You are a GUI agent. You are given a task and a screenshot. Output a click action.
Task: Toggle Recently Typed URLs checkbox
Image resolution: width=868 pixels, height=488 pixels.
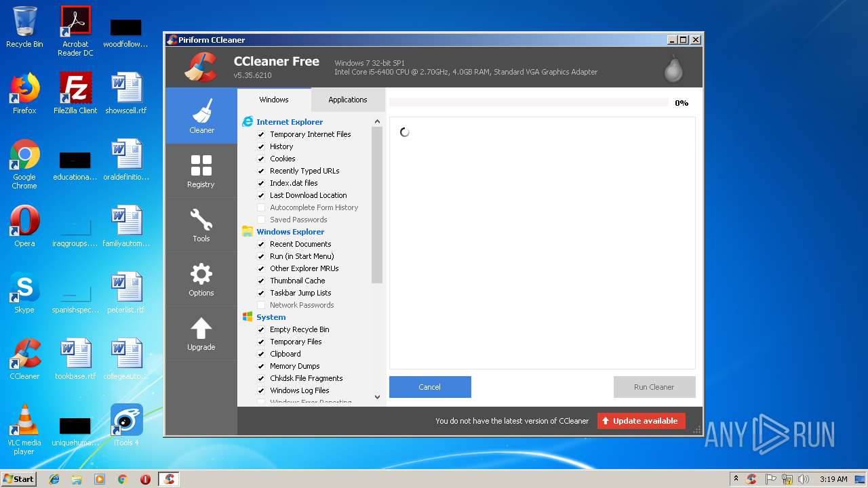pyautogui.click(x=261, y=171)
